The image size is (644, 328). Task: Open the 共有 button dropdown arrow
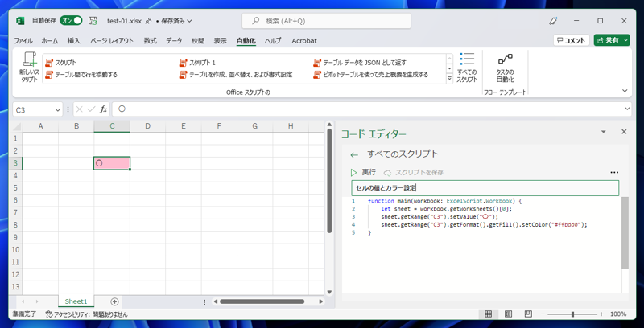pos(625,40)
